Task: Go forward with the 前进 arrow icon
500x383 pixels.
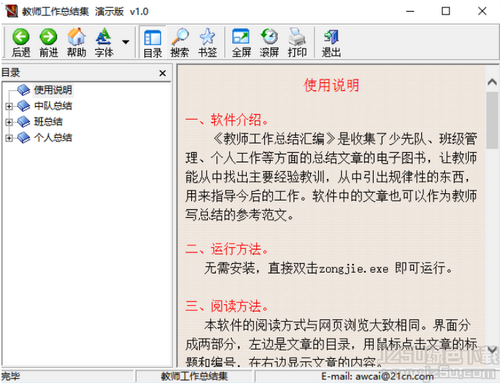Action: point(49,42)
